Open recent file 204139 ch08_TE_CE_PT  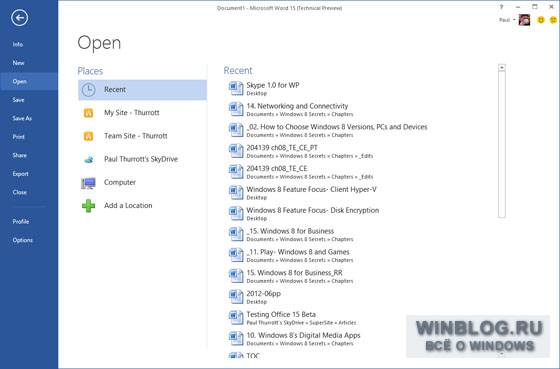pos(282,148)
